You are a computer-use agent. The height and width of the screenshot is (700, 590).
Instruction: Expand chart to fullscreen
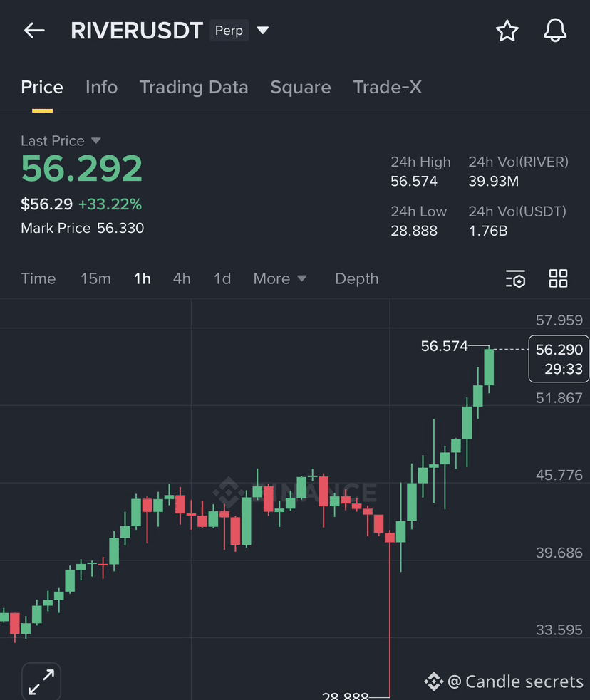41,681
